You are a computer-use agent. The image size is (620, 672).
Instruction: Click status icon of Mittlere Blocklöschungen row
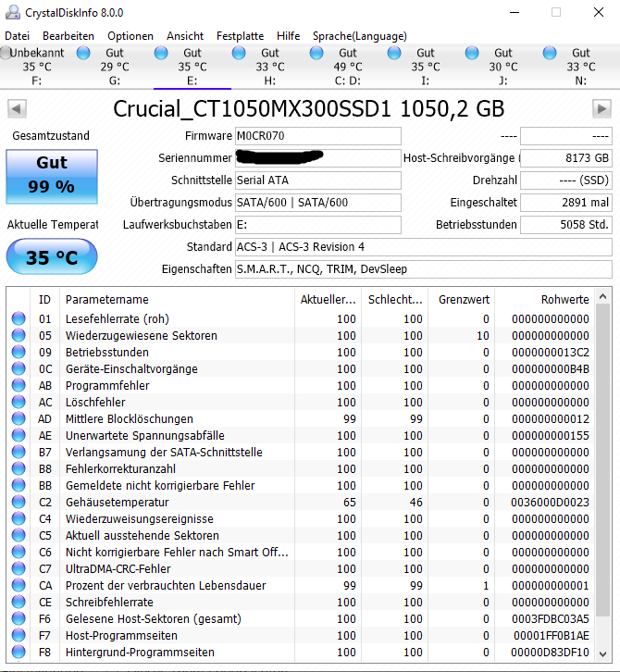(x=19, y=418)
